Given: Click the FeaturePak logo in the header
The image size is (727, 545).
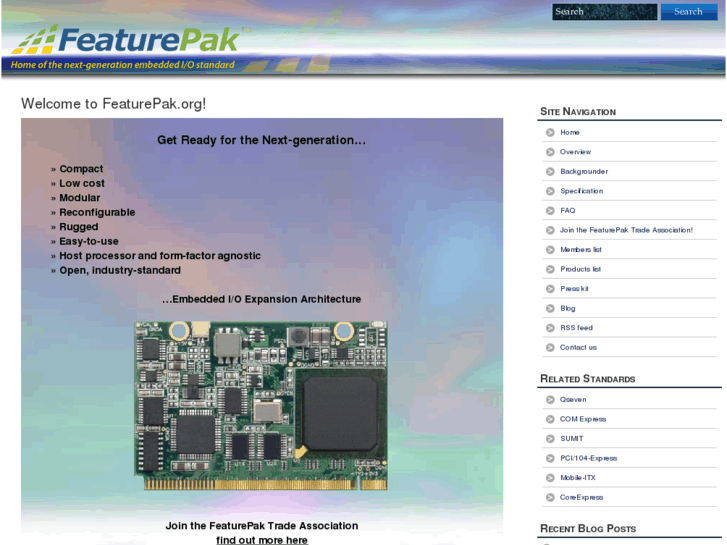Looking at the screenshot, I should [x=125, y=39].
